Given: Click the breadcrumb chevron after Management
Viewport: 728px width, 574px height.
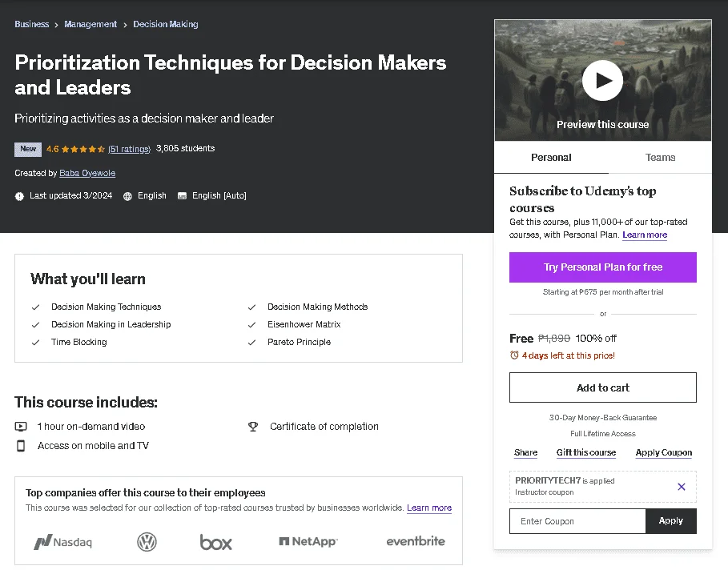Looking at the screenshot, I should pyautogui.click(x=125, y=25).
